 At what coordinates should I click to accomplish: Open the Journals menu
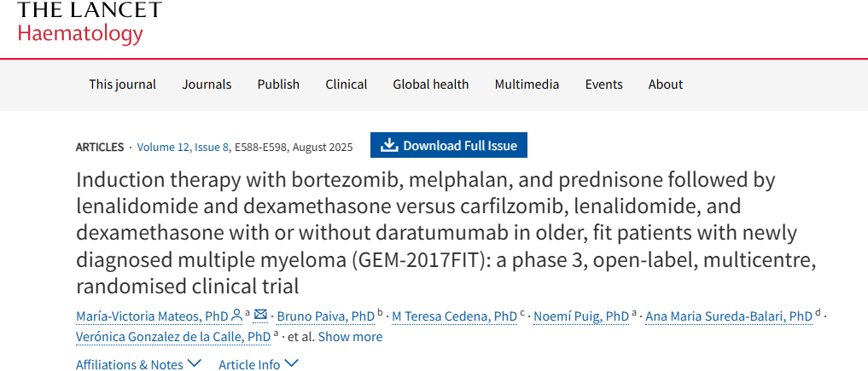(x=207, y=84)
